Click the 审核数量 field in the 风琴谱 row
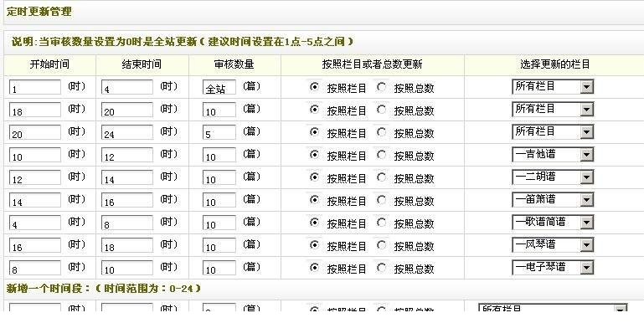The height and width of the screenshot is (323, 644). 219,245
